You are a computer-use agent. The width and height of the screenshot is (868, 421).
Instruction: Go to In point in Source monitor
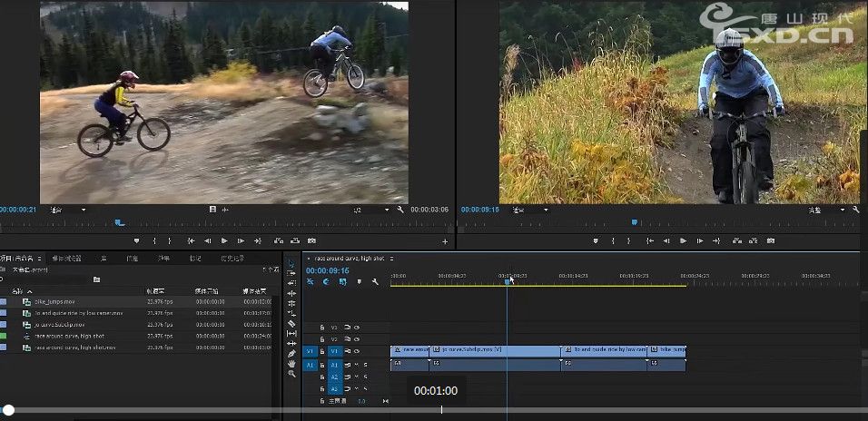coord(191,241)
